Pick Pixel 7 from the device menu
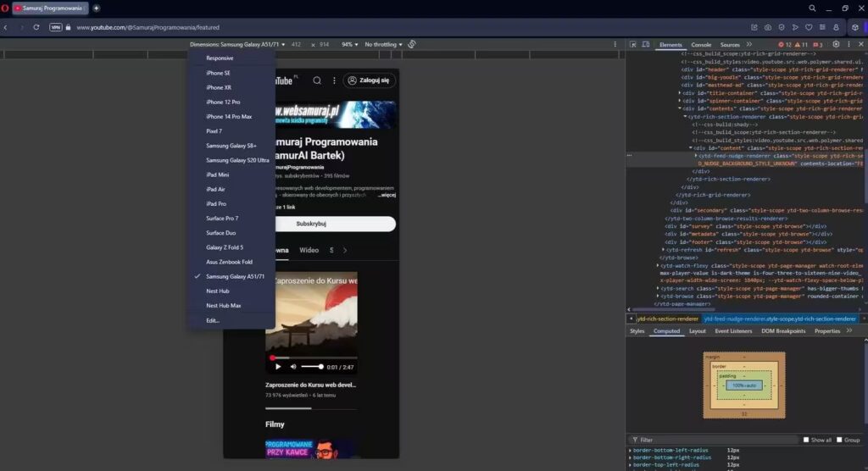Image resolution: width=868 pixels, height=471 pixels. pyautogui.click(x=214, y=131)
